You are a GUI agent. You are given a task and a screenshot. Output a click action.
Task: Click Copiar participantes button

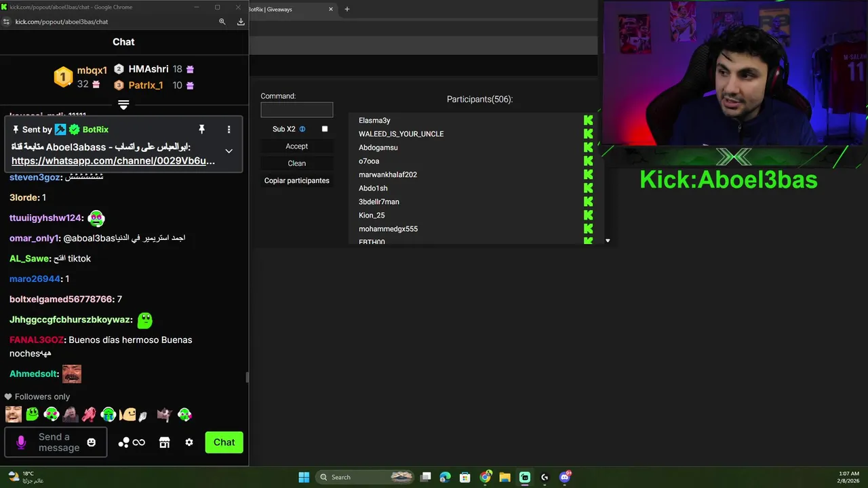[x=297, y=181]
